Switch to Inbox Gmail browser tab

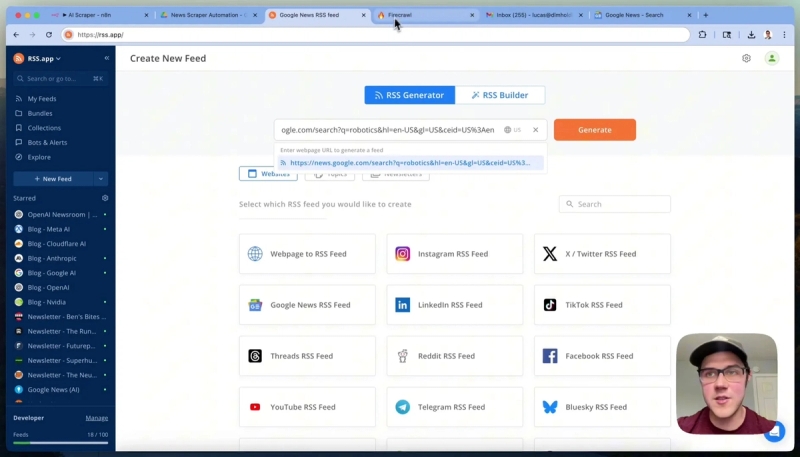pyautogui.click(x=534, y=15)
